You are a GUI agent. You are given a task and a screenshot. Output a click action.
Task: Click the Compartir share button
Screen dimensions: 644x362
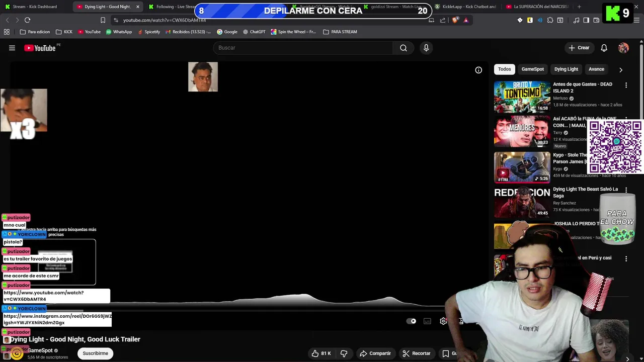(375, 353)
